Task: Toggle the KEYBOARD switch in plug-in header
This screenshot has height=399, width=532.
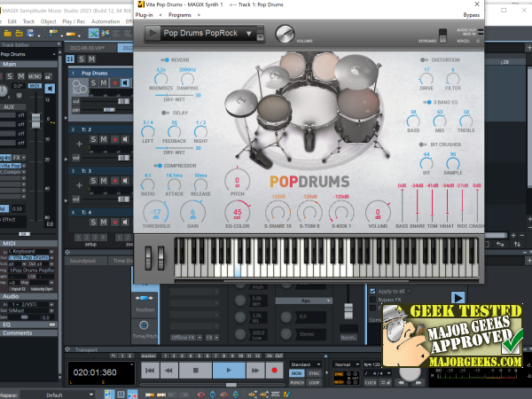Action: tap(442, 35)
